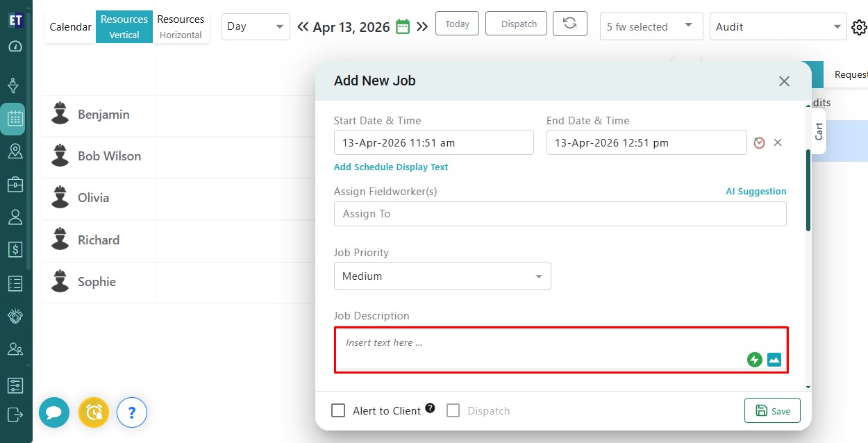The image size is (868, 443).
Task: Click the AI Suggestion link
Action: point(756,192)
